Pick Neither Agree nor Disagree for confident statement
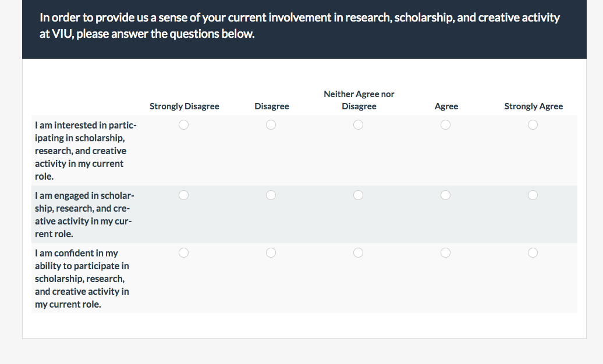 click(x=359, y=253)
